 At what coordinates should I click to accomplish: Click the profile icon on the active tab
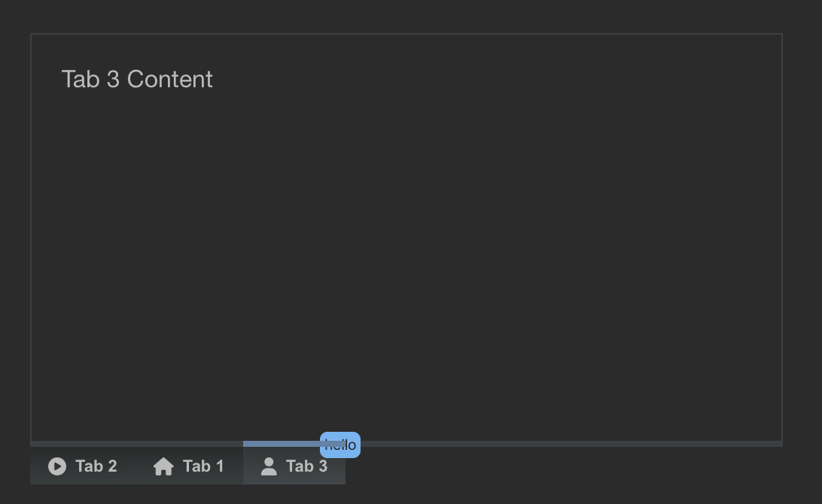pos(268,466)
